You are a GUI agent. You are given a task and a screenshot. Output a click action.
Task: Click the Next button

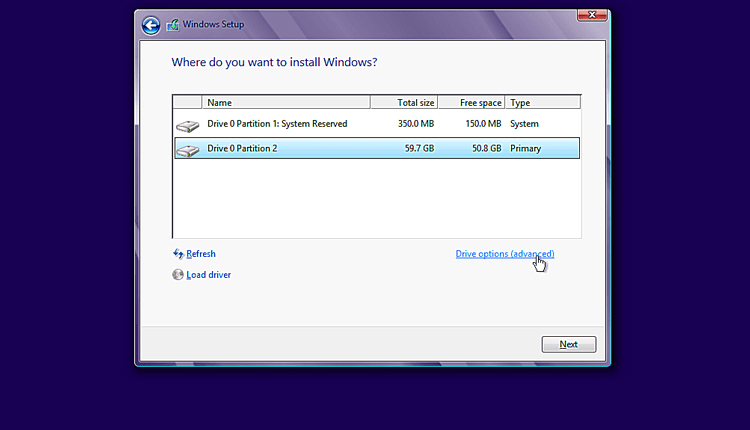[569, 344]
